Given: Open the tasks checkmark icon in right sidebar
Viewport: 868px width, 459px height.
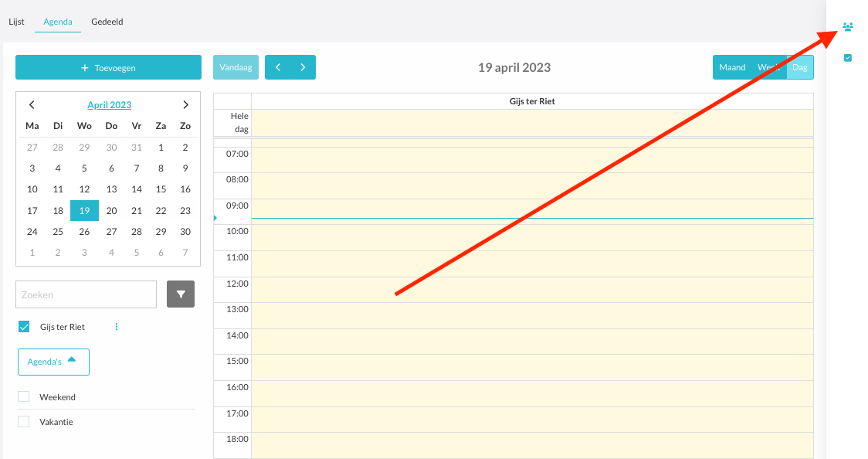Looking at the screenshot, I should pos(847,58).
